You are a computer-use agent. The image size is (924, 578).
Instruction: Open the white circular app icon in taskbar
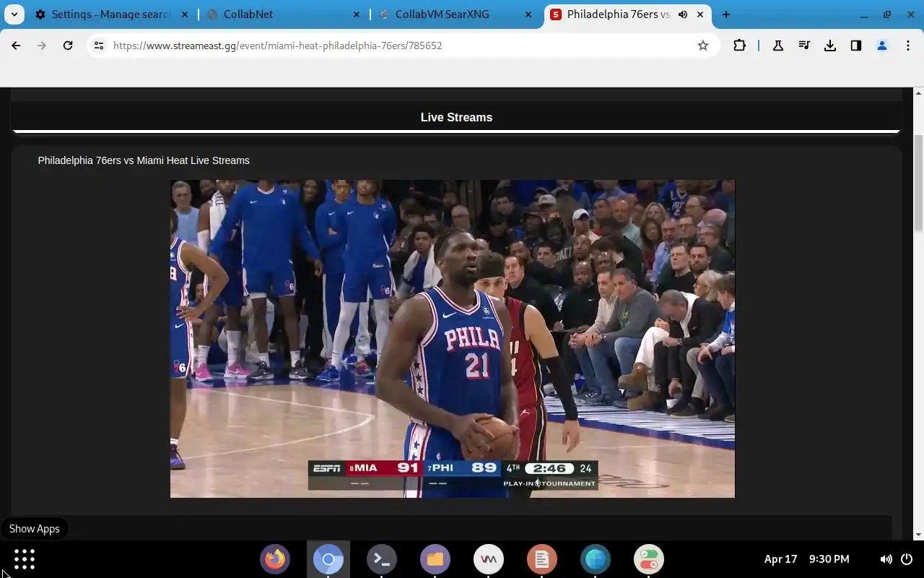point(489,559)
